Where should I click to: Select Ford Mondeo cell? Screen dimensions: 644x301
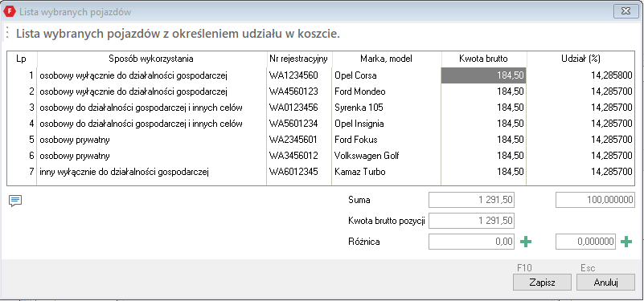pyautogui.click(x=387, y=92)
